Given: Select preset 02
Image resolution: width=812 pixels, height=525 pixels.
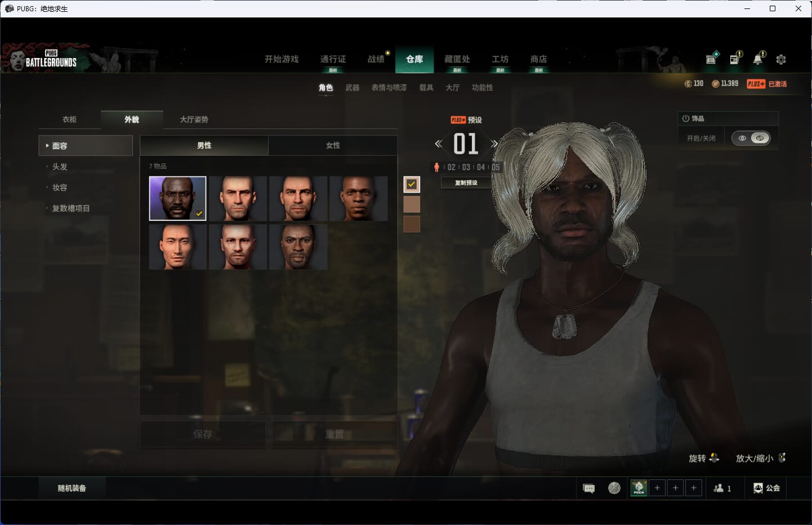Looking at the screenshot, I should tap(452, 167).
